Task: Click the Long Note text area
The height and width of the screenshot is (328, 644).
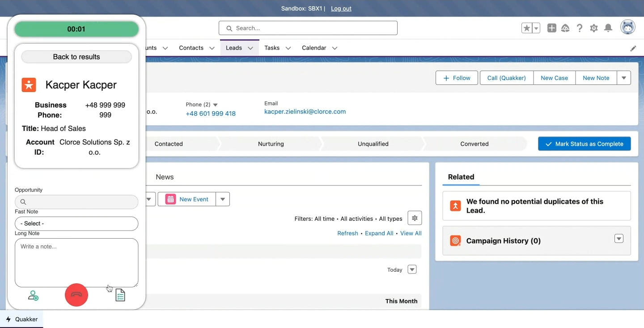Action: 76,263
